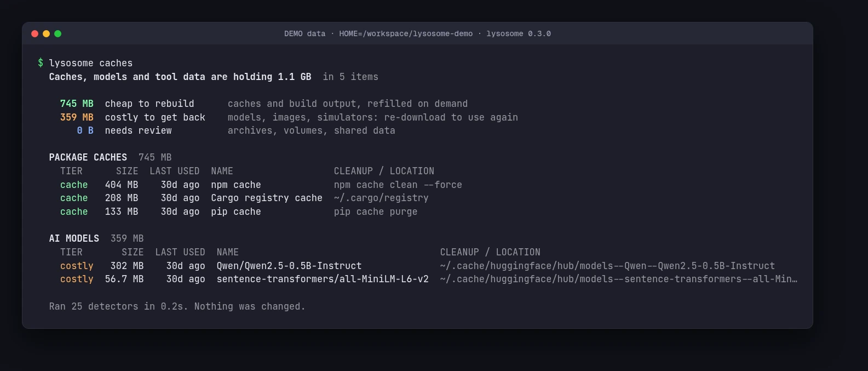Click the bold 'holding 1.1 GB' summary line
The image size is (868, 371).
180,77
